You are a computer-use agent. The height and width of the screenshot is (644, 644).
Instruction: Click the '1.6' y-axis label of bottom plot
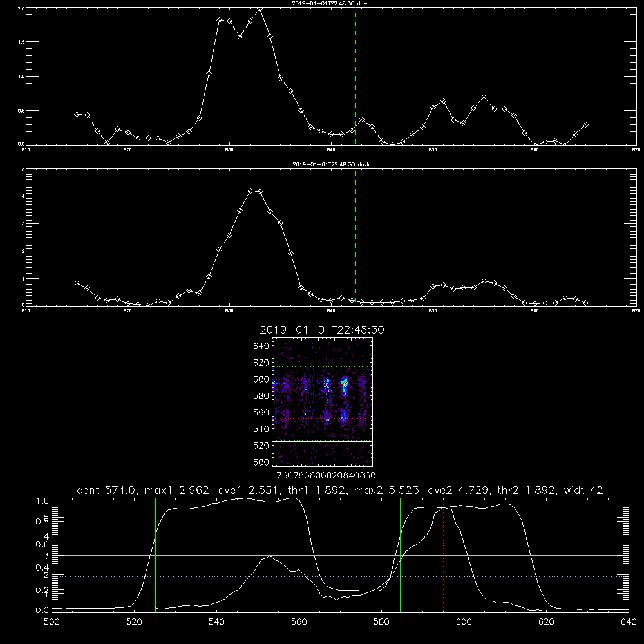(x=43, y=500)
